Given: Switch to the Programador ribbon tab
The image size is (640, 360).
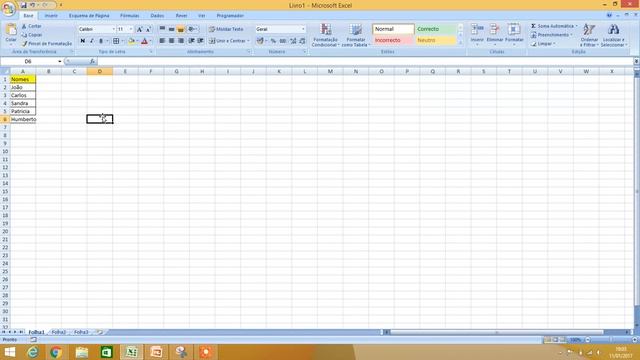Looking at the screenshot, I should tap(230, 16).
